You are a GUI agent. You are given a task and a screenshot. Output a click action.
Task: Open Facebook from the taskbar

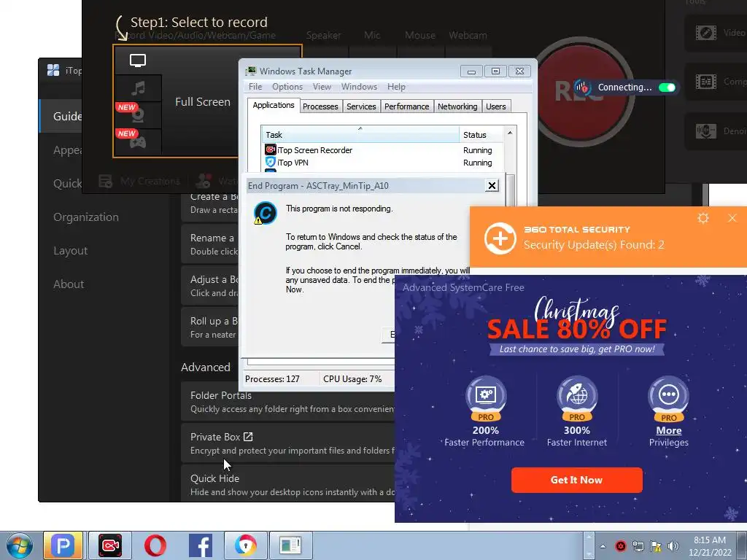[201, 545]
